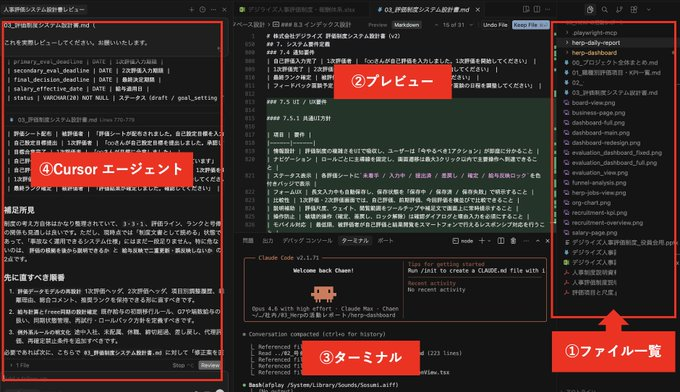Switch editor to Markdown mode
Viewport: 680px width, 392px height.
(406, 25)
